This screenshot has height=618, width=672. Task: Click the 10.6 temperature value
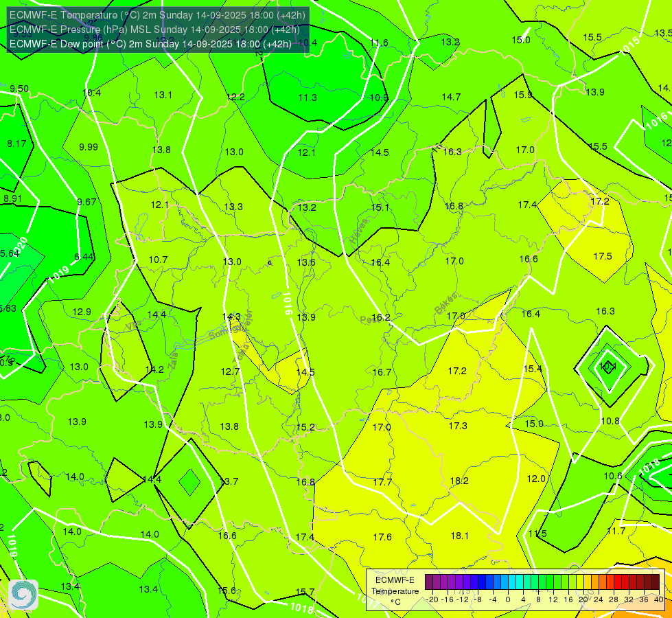[613, 476]
